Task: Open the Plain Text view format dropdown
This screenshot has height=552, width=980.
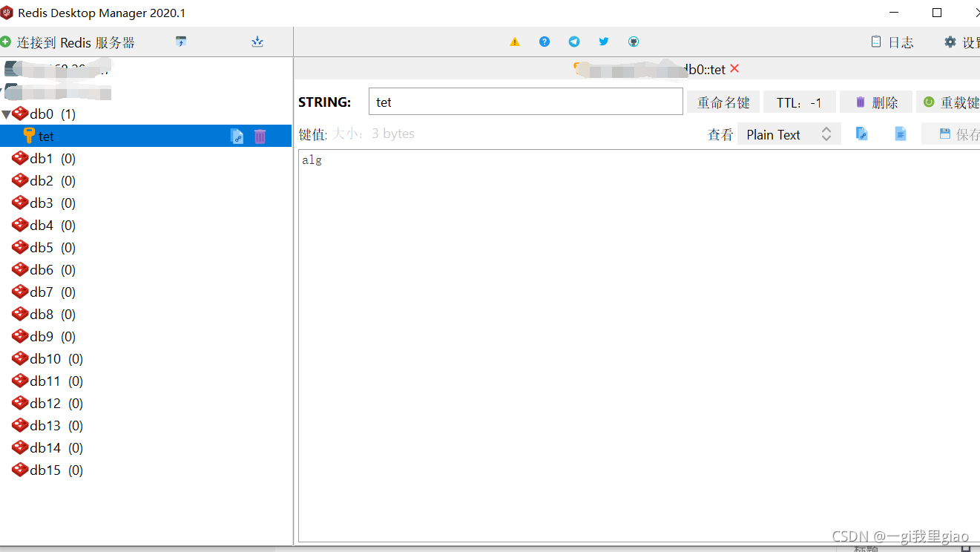Action: click(x=789, y=134)
